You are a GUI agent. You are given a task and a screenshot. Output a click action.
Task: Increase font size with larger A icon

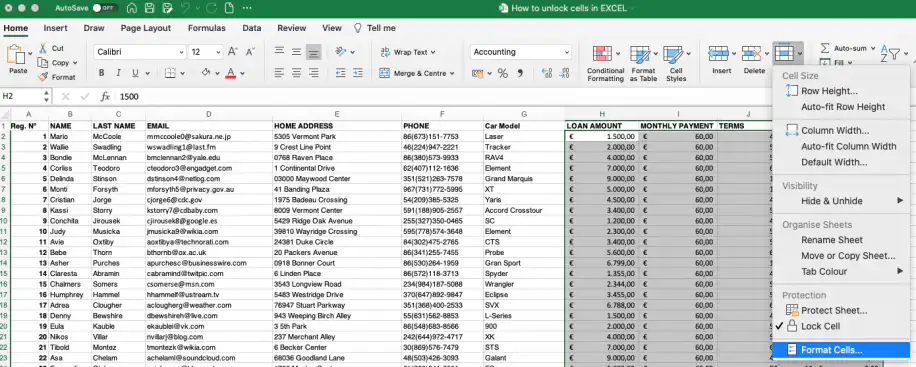pyautogui.click(x=233, y=51)
